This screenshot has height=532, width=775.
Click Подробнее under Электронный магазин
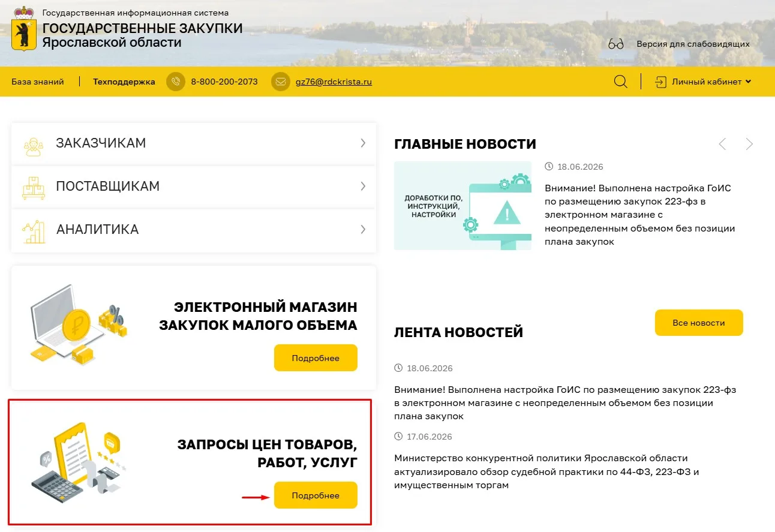tap(316, 358)
